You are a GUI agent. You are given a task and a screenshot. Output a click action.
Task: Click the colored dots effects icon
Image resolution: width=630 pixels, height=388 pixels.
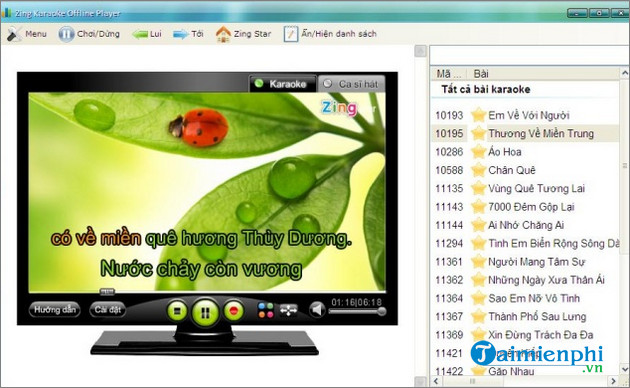(266, 310)
